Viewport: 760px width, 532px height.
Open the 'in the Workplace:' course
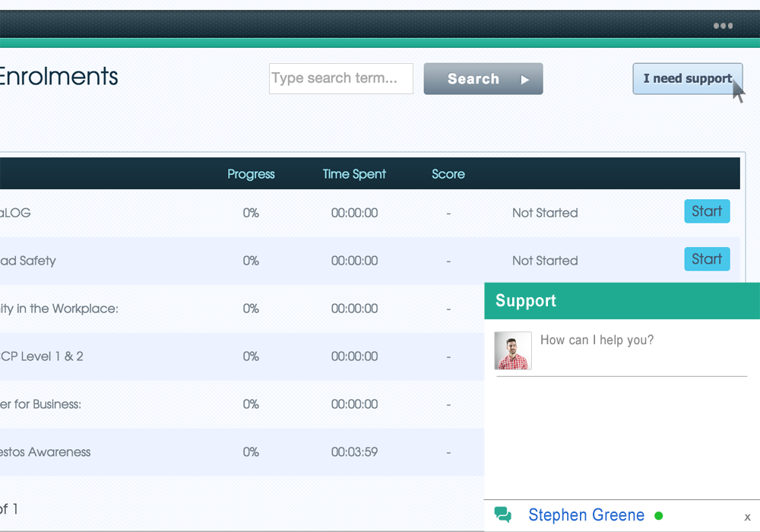[x=59, y=309]
